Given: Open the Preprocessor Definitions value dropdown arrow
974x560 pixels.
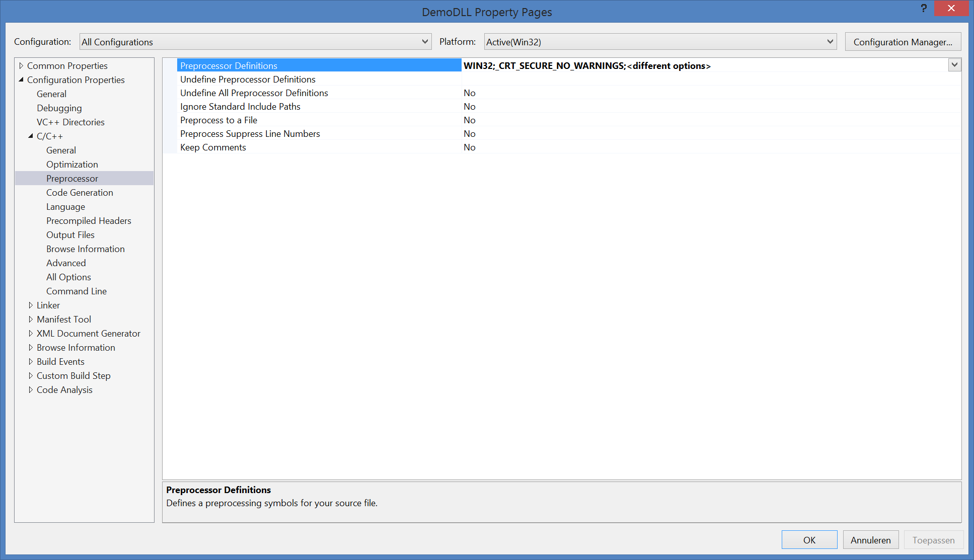Looking at the screenshot, I should (954, 65).
